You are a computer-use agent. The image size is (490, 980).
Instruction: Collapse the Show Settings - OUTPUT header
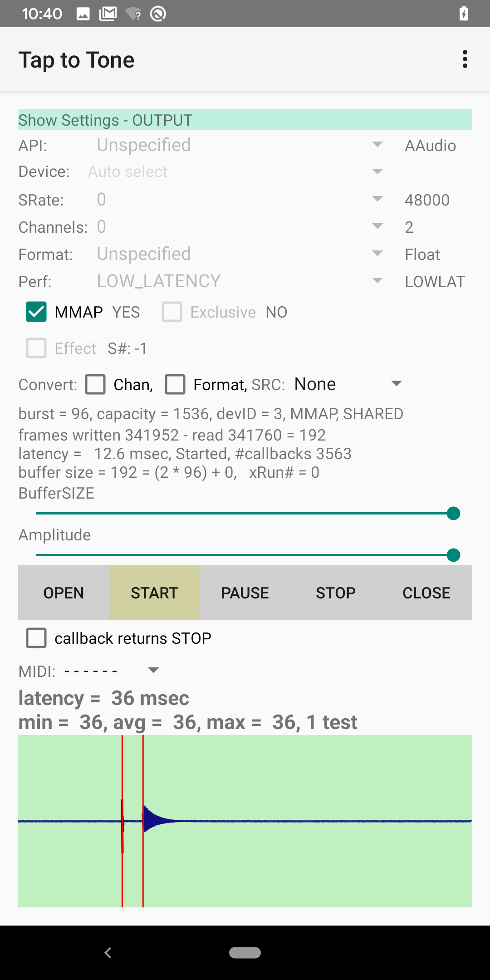point(245,120)
